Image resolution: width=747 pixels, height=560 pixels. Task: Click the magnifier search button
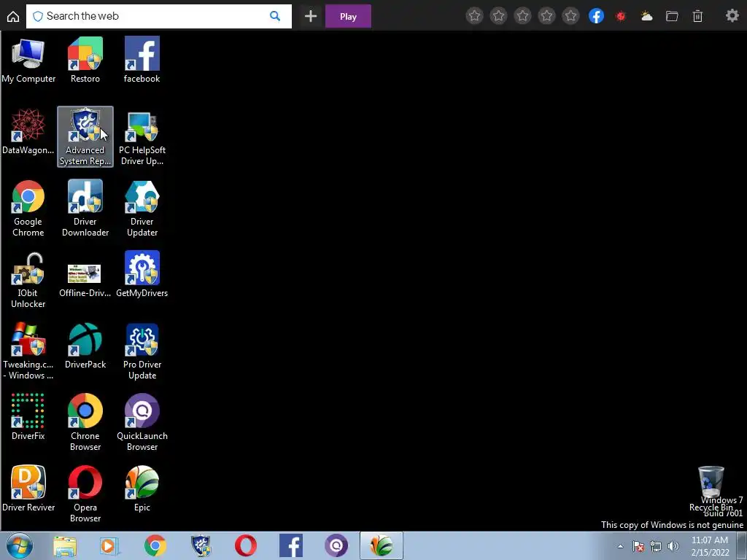pos(275,16)
